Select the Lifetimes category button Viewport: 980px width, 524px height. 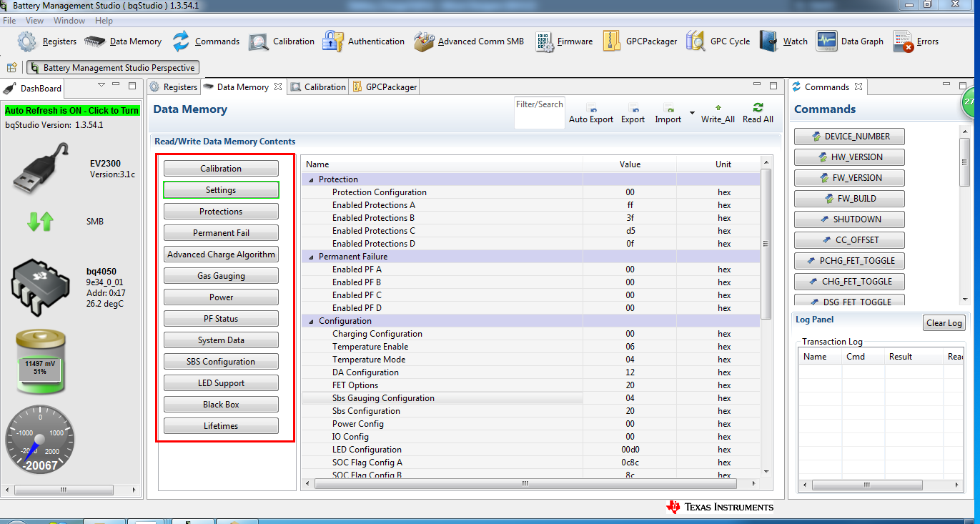(x=221, y=426)
